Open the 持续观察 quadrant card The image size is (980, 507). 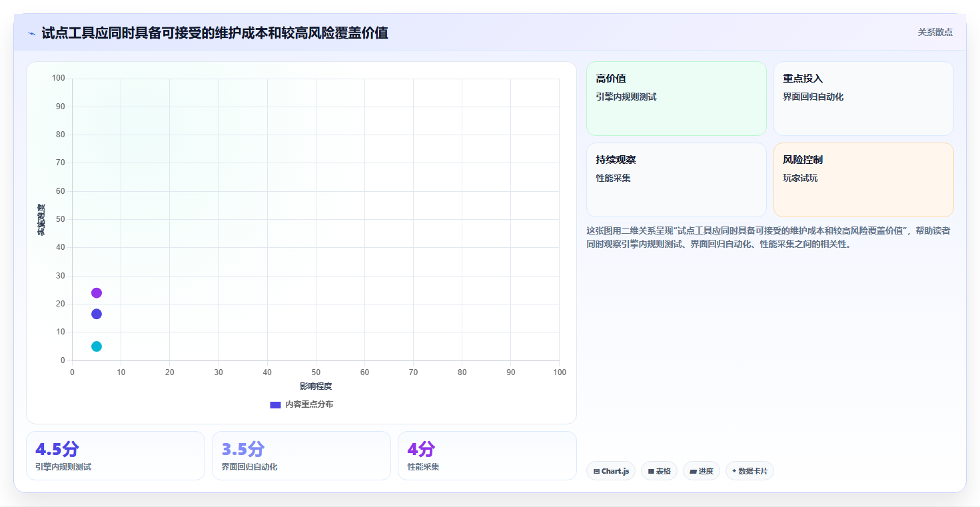676,180
